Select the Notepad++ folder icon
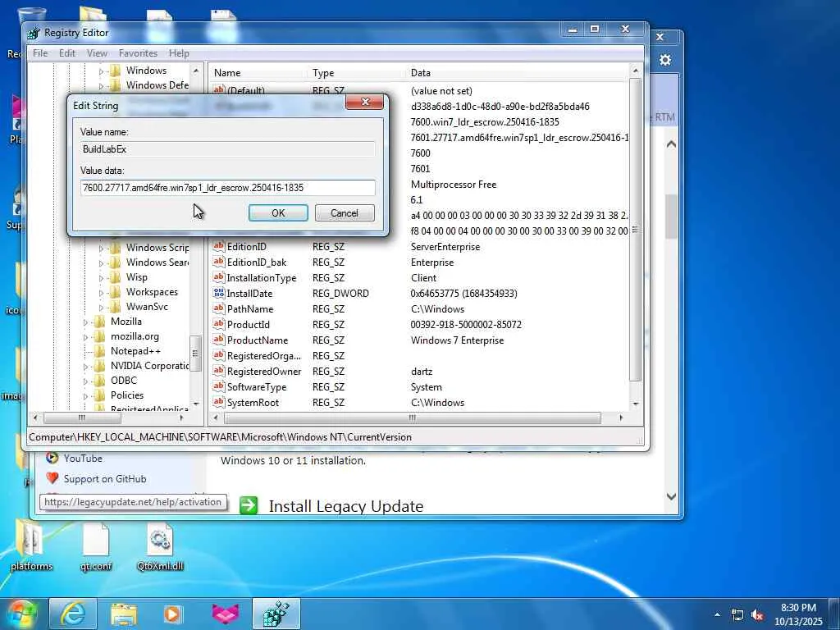 point(99,351)
